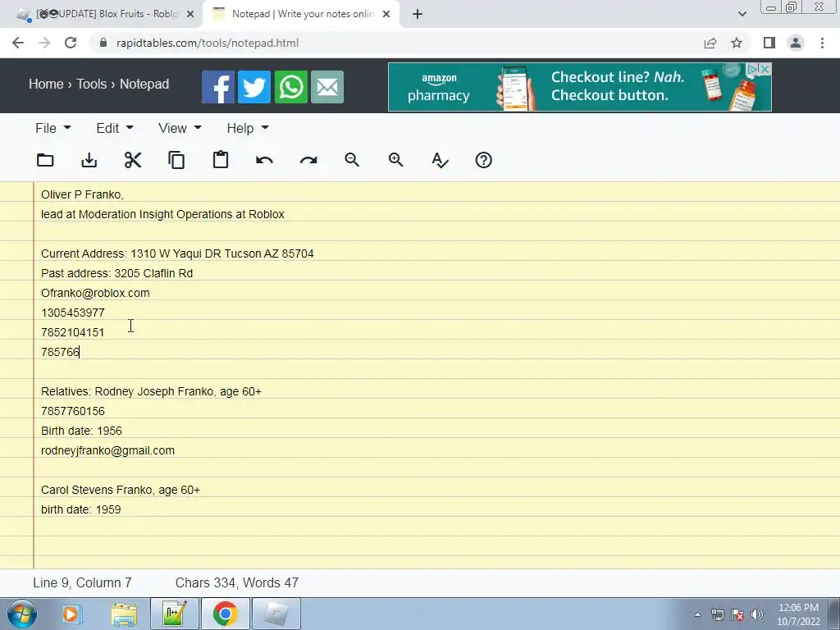The height and width of the screenshot is (630, 840).
Task: Close the Blox Fruits tab
Action: pyautogui.click(x=190, y=15)
